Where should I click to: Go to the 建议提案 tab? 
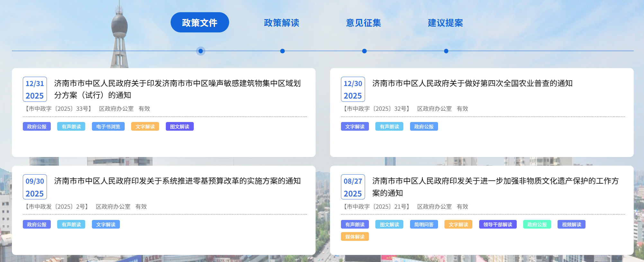pyautogui.click(x=445, y=23)
